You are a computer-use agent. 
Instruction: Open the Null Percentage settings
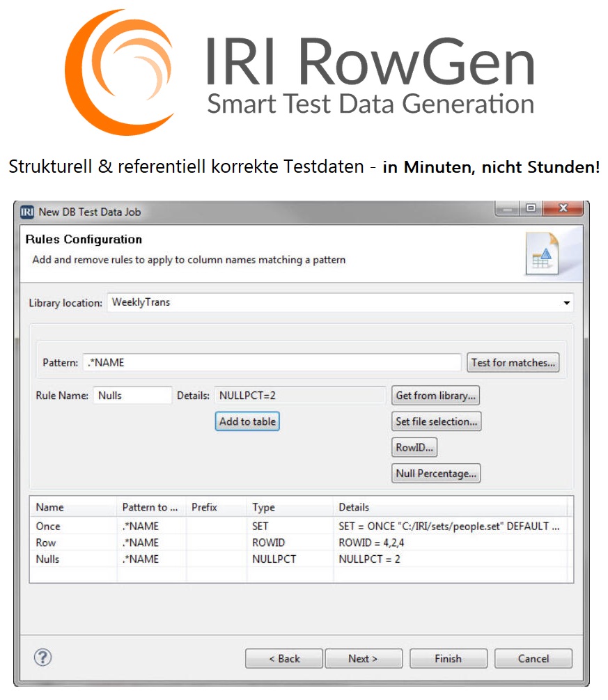(x=436, y=474)
